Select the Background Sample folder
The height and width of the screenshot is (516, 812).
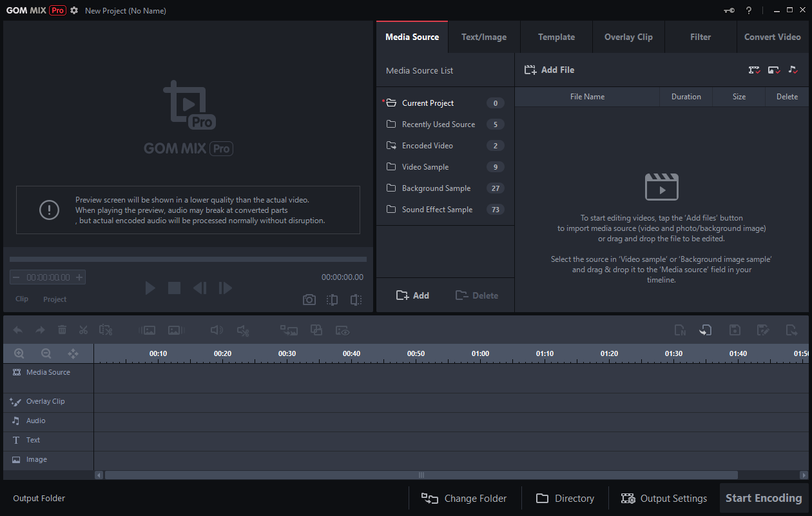[x=436, y=188]
